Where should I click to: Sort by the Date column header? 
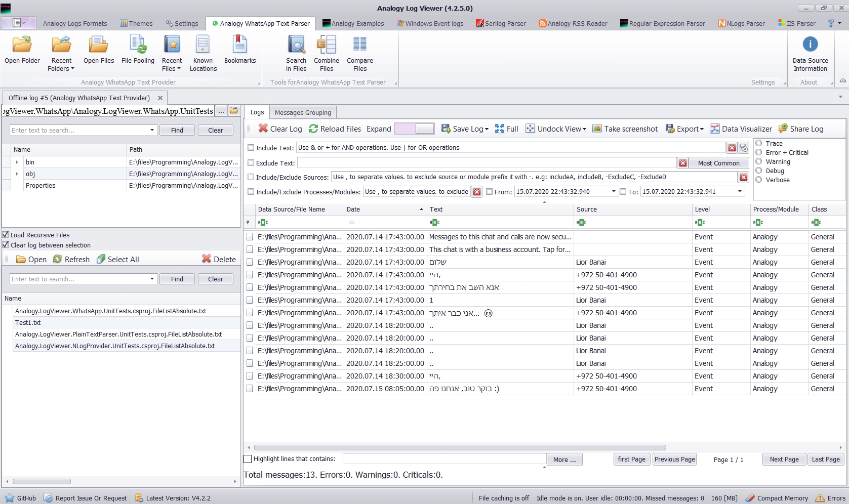point(385,209)
